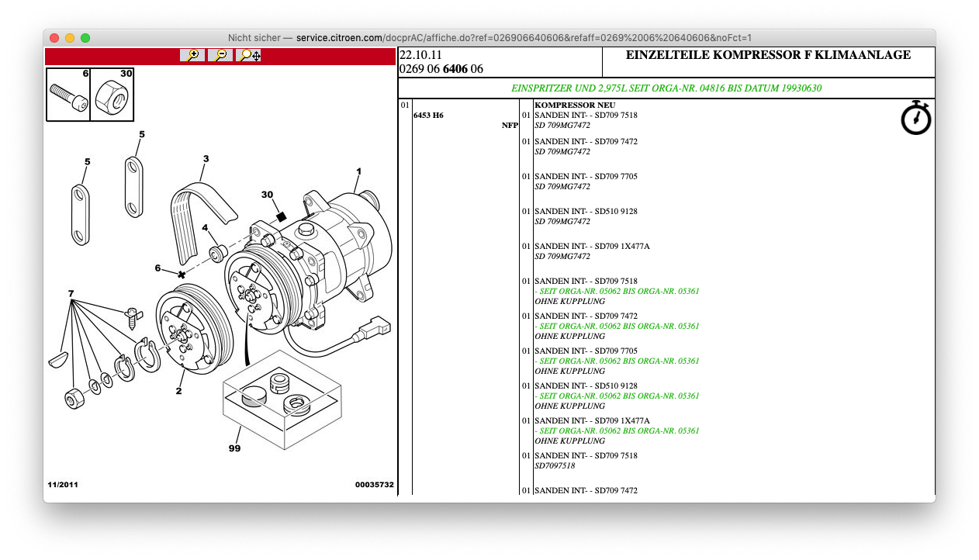Screen dimensions: 979x560
Task: Click the zoom-to-fit magnifier icon
Action: pos(248,55)
